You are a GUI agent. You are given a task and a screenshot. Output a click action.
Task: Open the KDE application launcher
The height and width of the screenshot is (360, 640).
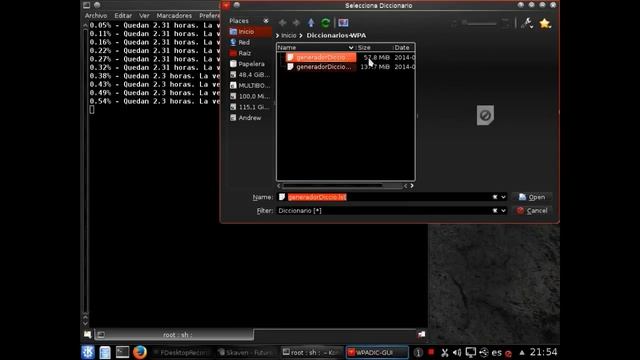tap(88, 352)
